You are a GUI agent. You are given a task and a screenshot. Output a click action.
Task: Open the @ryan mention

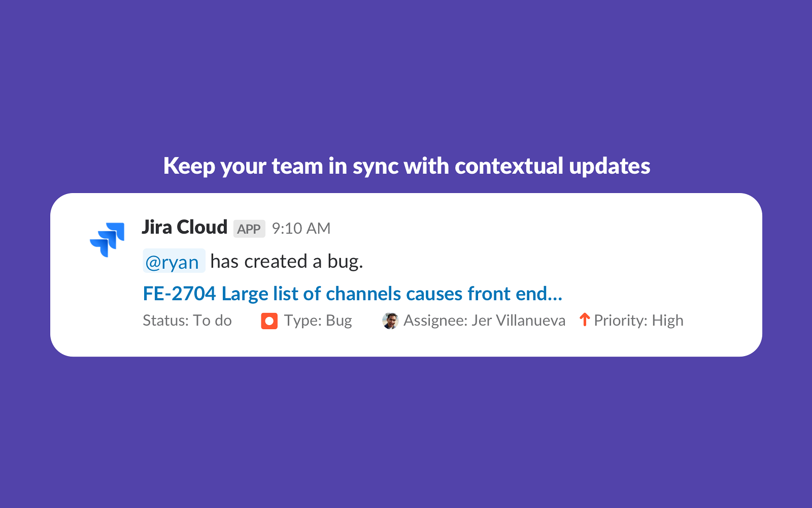click(x=173, y=262)
